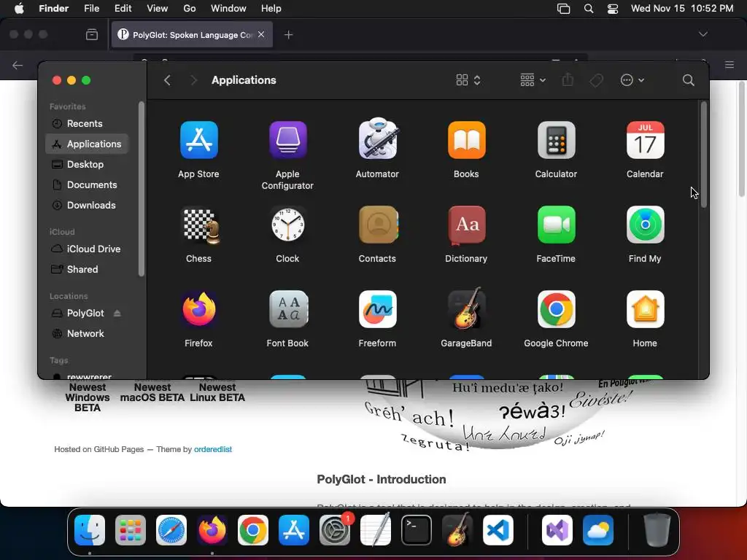The height and width of the screenshot is (560, 747).
Task: Open the File menu
Action: (91, 9)
